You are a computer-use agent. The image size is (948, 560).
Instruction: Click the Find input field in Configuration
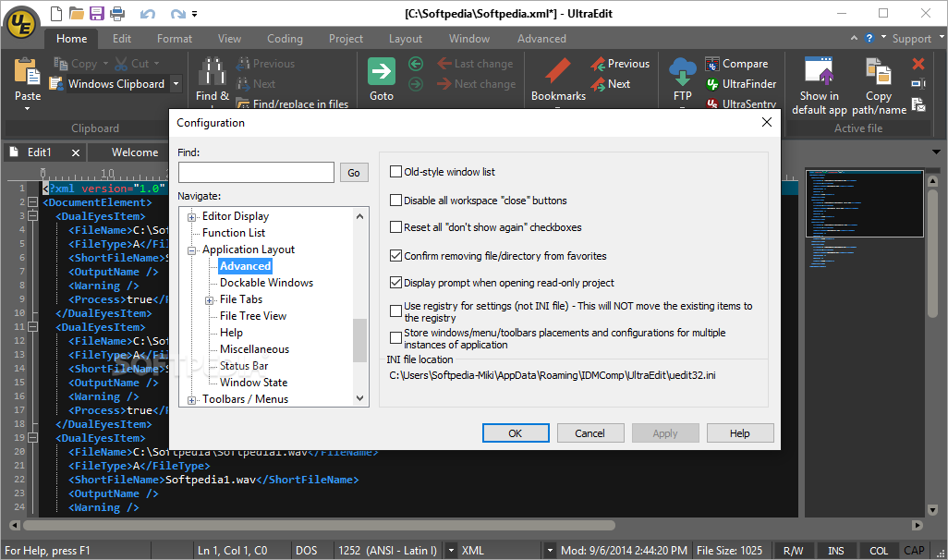256,173
